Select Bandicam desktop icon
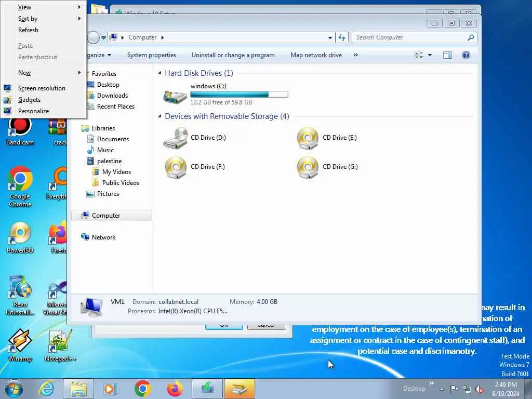The image size is (532, 399). (20, 132)
